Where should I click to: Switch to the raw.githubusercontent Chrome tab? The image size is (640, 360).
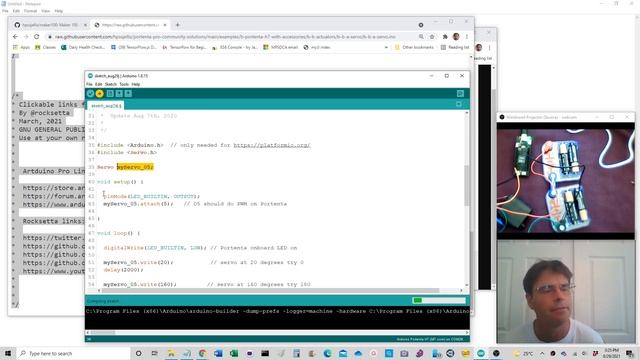[x=131, y=25]
